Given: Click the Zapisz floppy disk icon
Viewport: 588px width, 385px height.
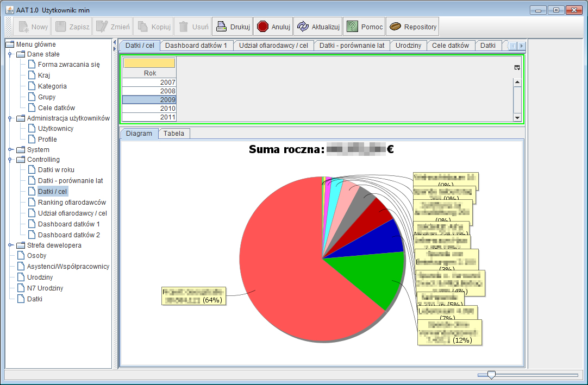Looking at the screenshot, I should coord(61,27).
